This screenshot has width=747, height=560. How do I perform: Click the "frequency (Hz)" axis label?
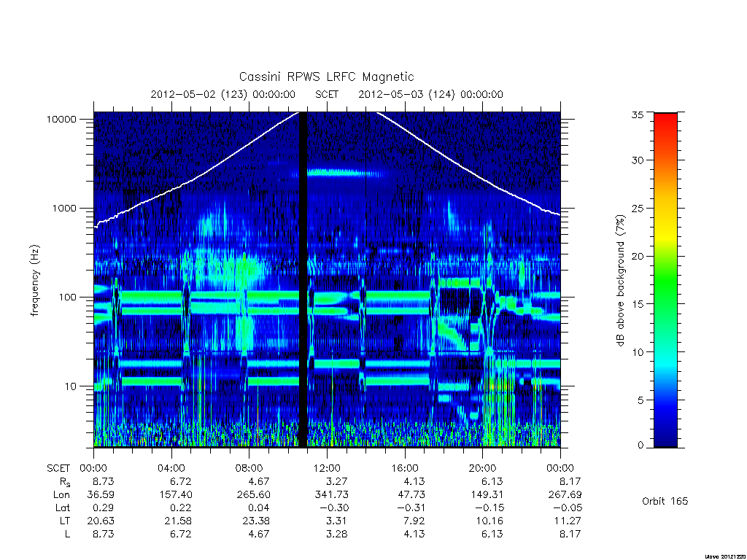click(x=35, y=281)
